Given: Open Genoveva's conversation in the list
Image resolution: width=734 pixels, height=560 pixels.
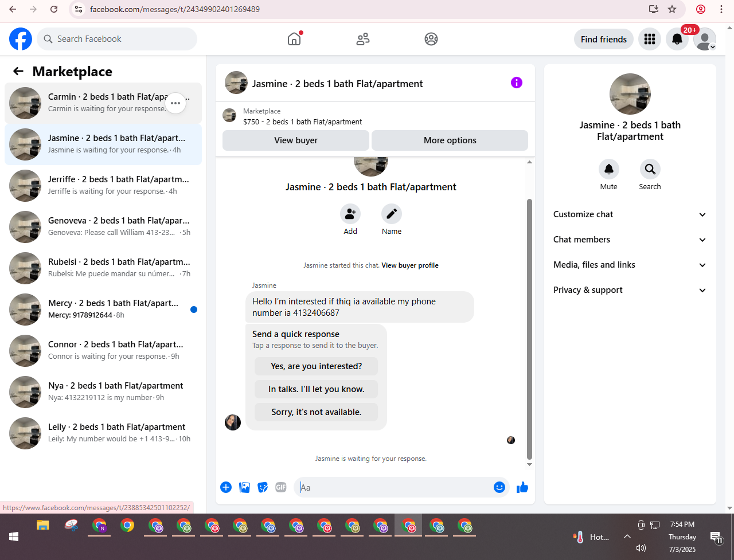Looking at the screenshot, I should [103, 227].
